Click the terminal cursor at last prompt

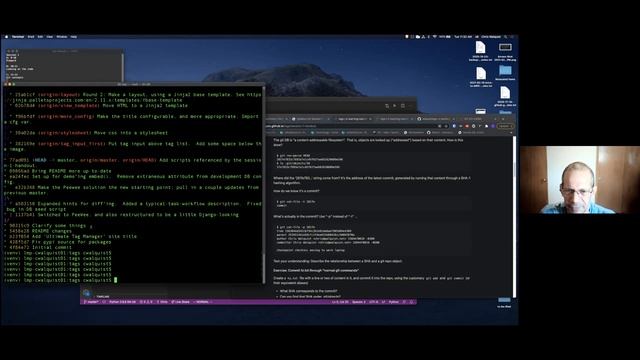[116, 280]
